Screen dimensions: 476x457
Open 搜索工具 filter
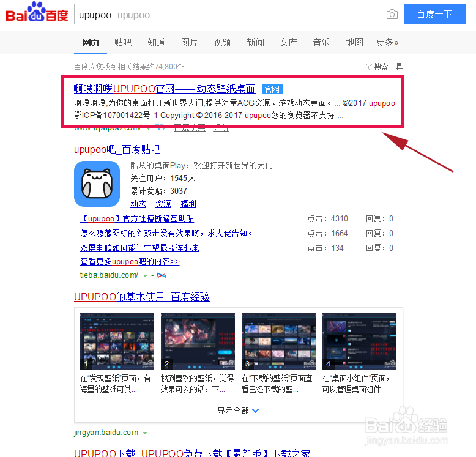tap(384, 67)
